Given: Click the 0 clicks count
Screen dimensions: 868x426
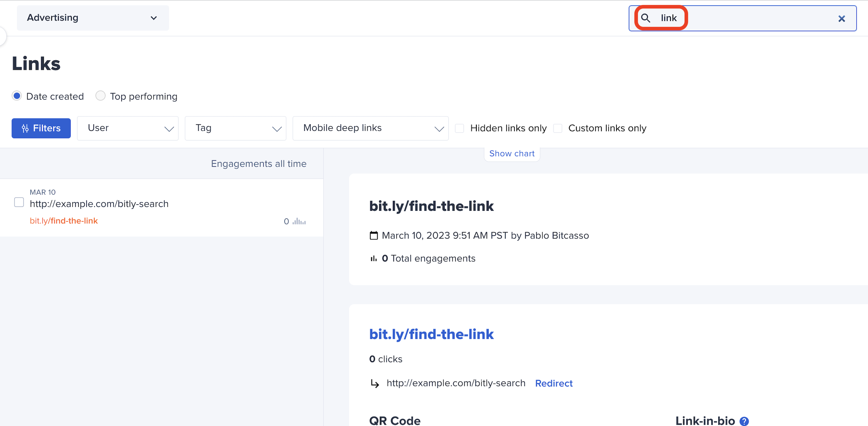Looking at the screenshot, I should 386,359.
